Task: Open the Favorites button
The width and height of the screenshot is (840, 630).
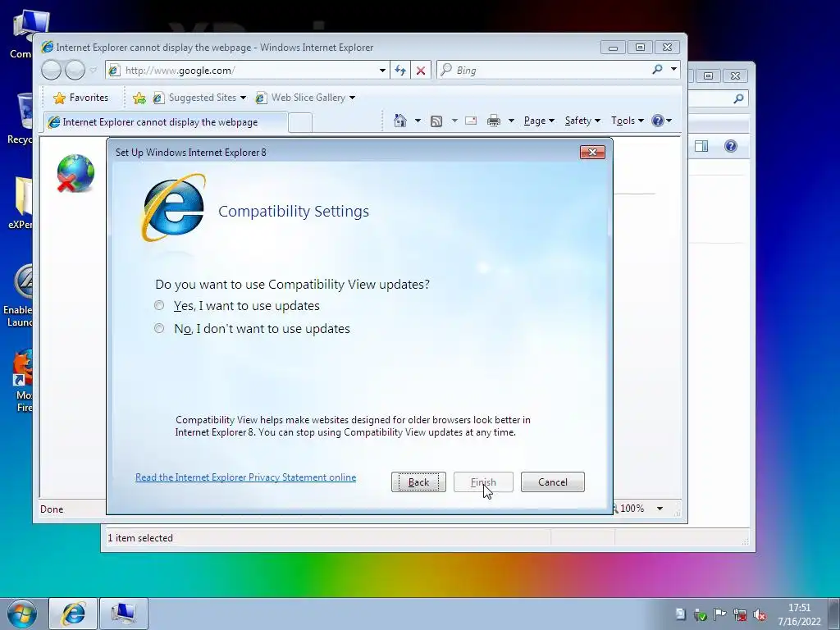Action: 81,98
